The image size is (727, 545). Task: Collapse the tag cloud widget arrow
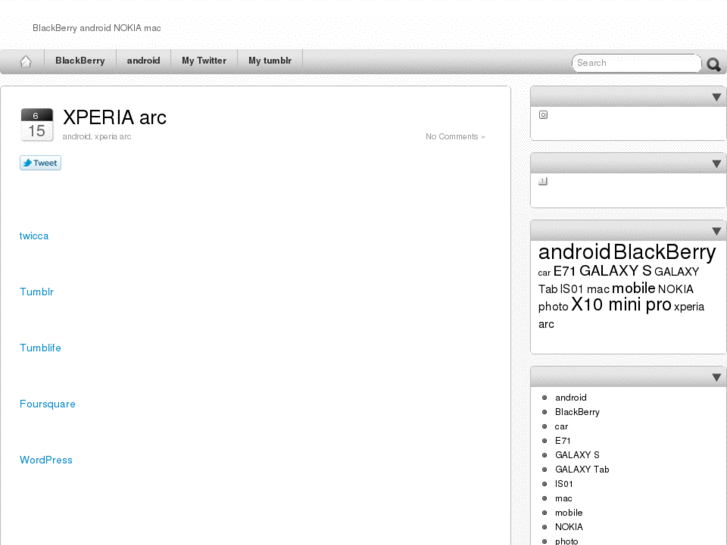716,231
